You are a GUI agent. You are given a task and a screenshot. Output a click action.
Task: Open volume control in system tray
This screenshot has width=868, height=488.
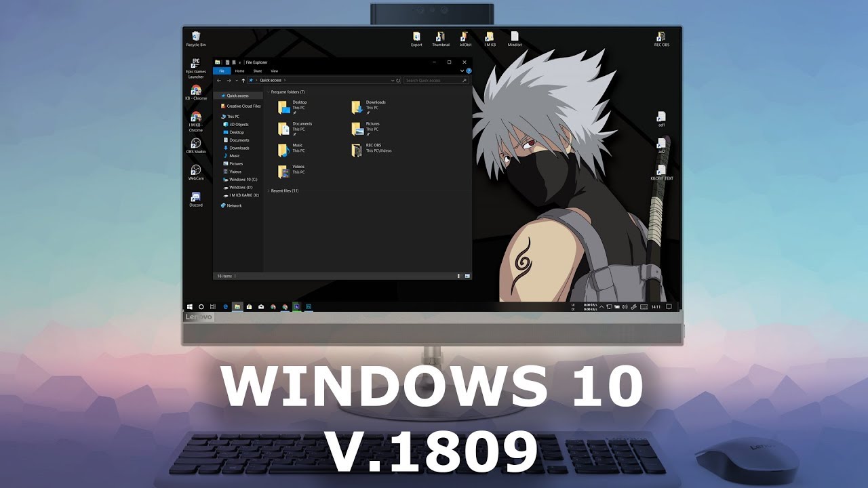coord(625,306)
